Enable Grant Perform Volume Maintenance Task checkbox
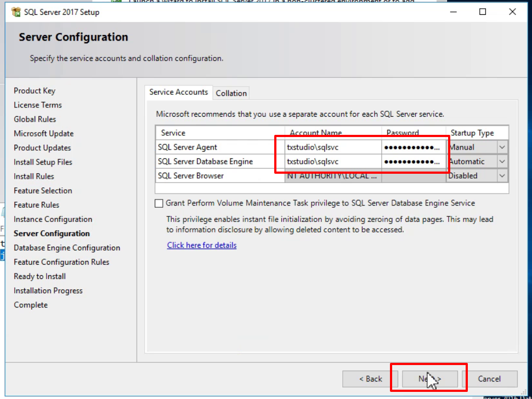 [x=159, y=203]
